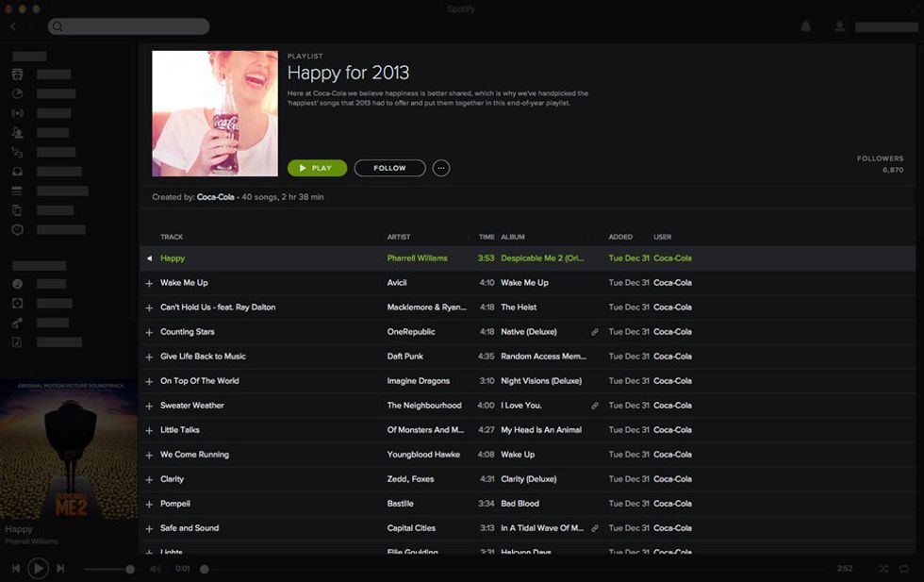Toggle repeat playback mode
Viewport: 924px width, 582px height.
pyautogui.click(x=904, y=569)
